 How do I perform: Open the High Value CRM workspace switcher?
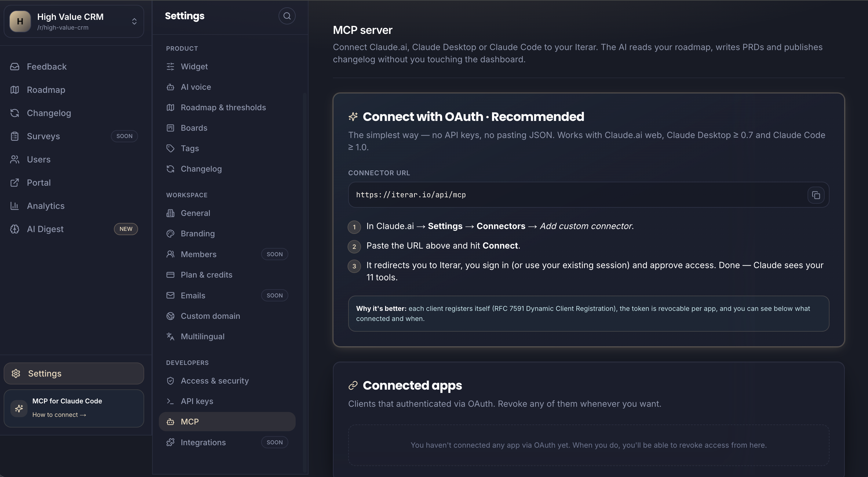click(x=74, y=21)
